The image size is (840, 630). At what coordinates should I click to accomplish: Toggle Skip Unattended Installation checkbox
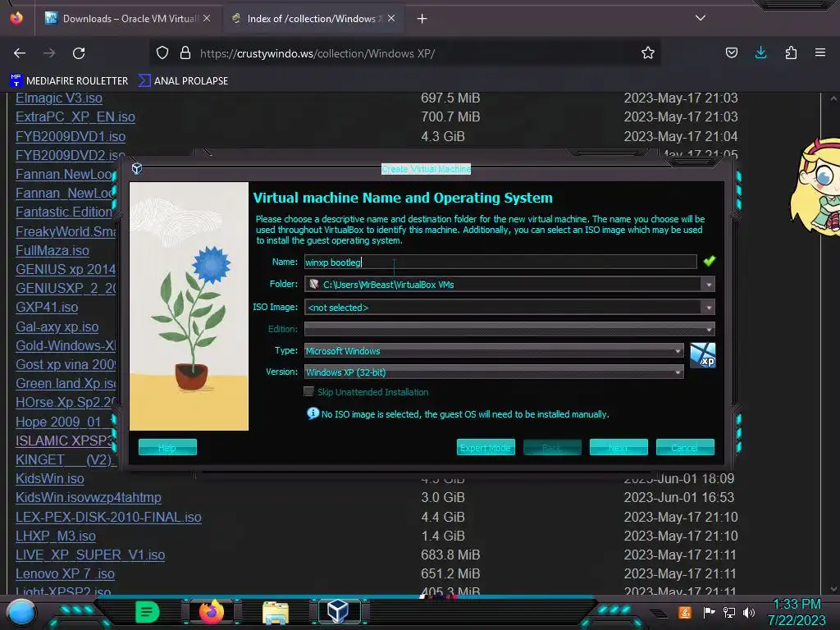(308, 391)
